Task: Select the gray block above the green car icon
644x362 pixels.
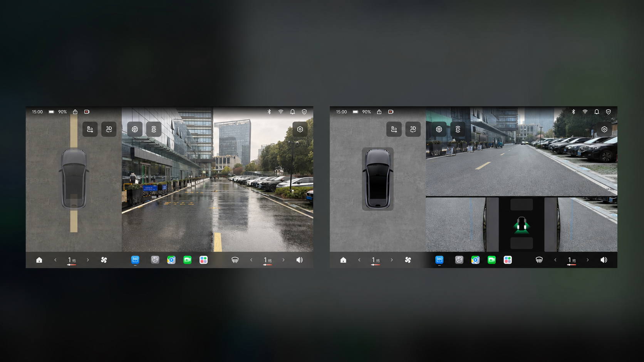Action: pyautogui.click(x=522, y=204)
